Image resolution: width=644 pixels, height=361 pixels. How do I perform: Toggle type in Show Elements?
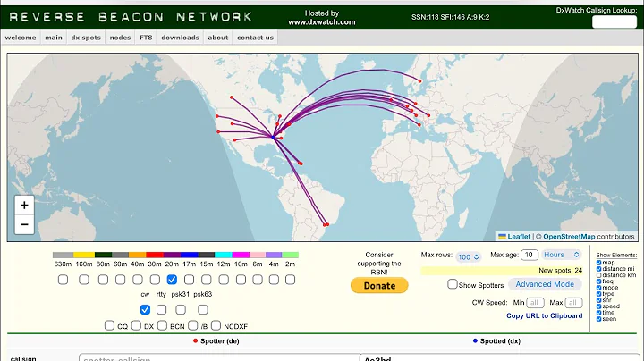pyautogui.click(x=598, y=294)
